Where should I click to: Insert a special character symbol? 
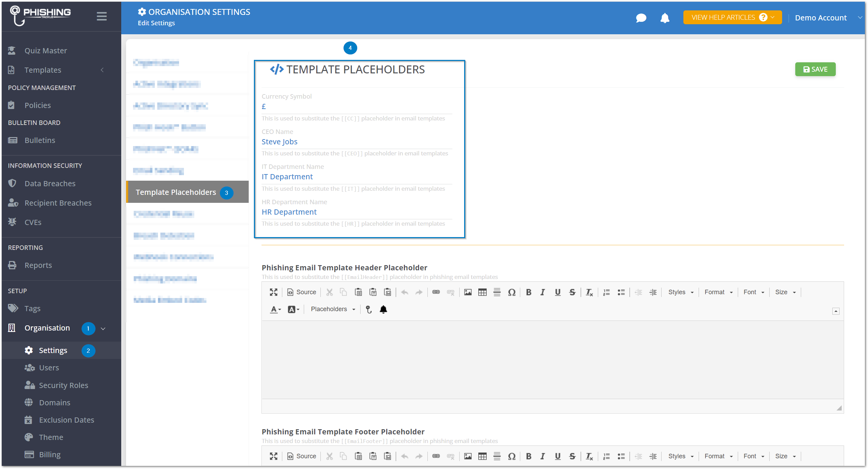(x=512, y=292)
